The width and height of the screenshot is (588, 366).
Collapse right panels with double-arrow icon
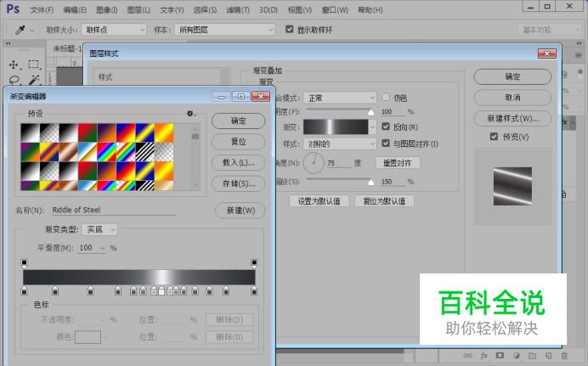[579, 44]
